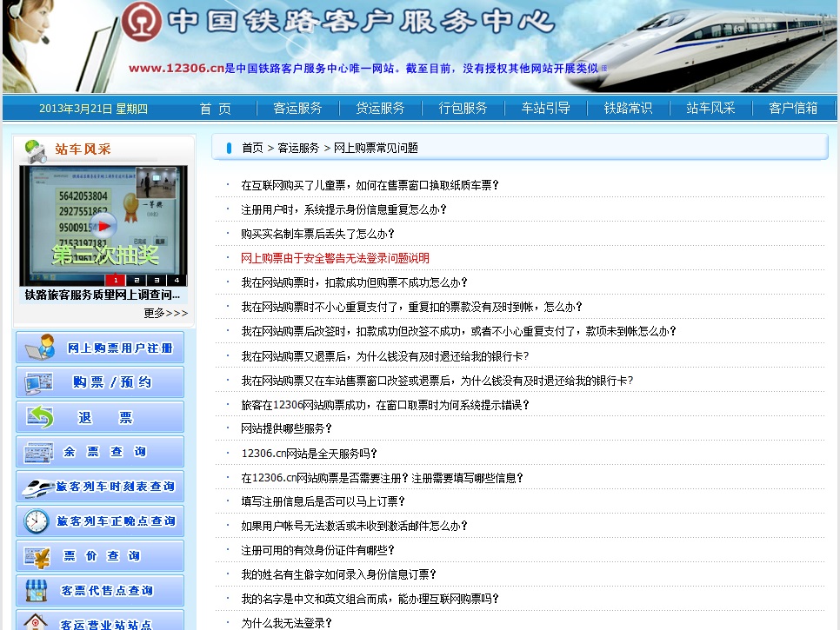Click the green return arrow icon on 退票
Viewport: 840px width, 630px height.
pyautogui.click(x=40, y=417)
